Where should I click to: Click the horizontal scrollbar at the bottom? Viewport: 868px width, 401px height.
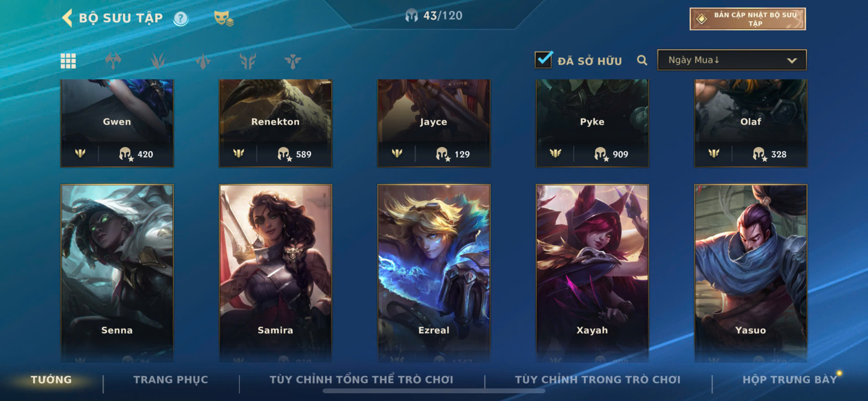[434, 391]
